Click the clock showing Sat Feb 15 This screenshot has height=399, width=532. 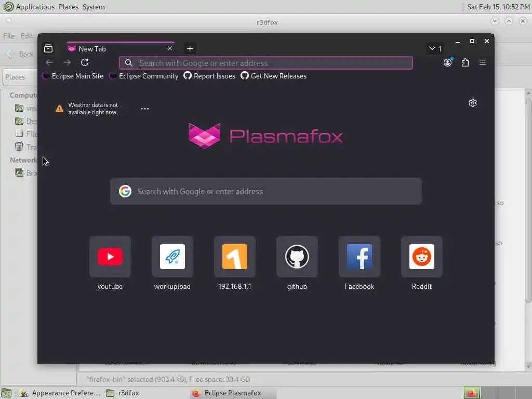[498, 7]
